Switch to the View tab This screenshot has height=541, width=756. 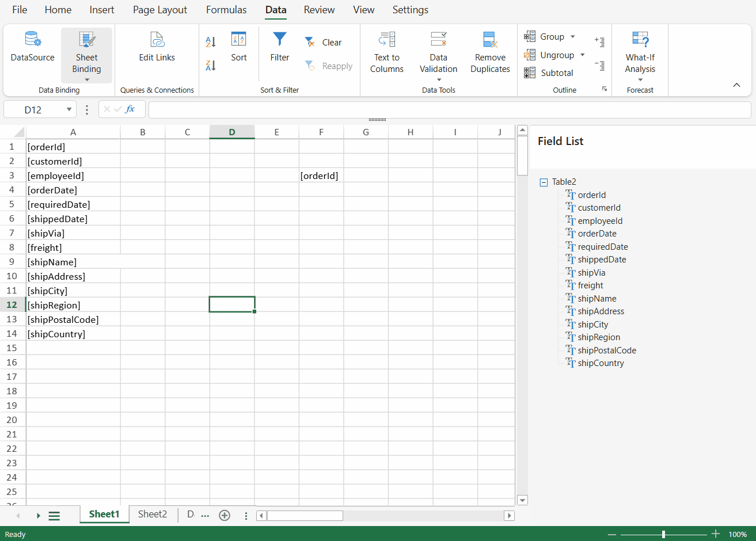(364, 10)
